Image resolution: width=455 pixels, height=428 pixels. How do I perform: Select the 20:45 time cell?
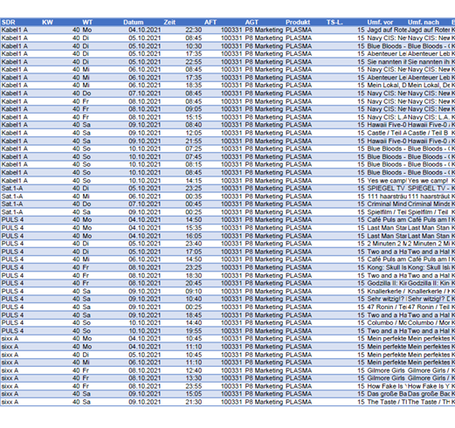point(194,283)
